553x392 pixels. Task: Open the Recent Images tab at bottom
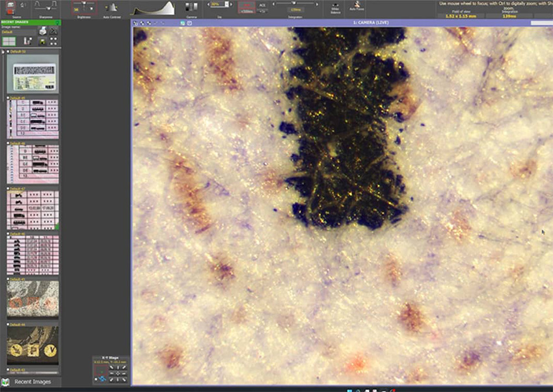click(x=31, y=382)
